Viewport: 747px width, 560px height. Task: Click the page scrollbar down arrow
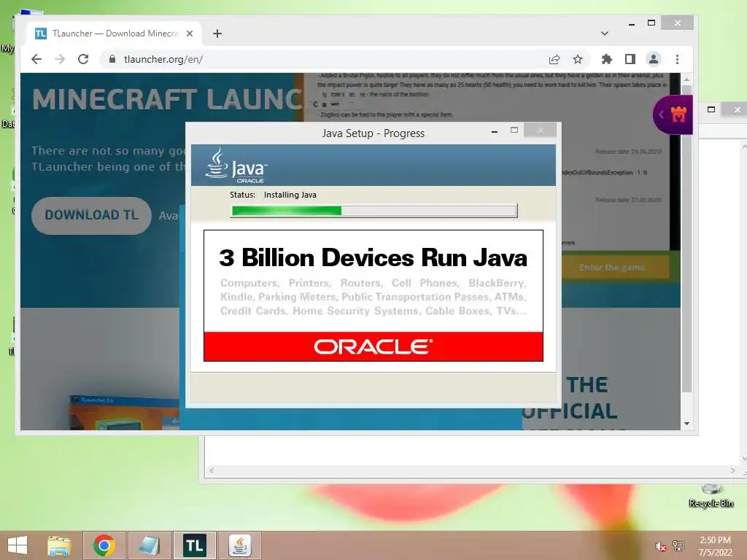point(686,424)
